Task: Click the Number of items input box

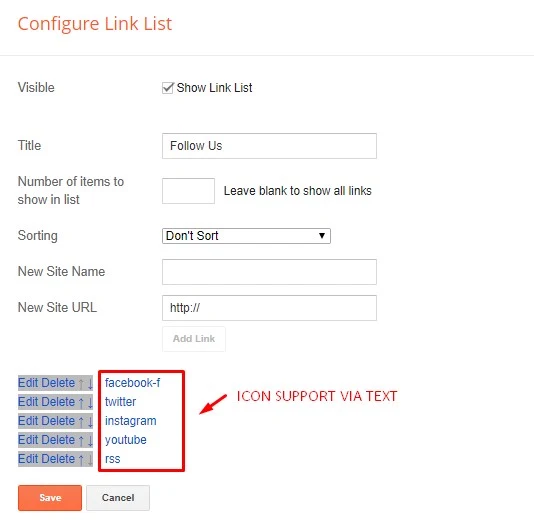Action: coord(188,191)
